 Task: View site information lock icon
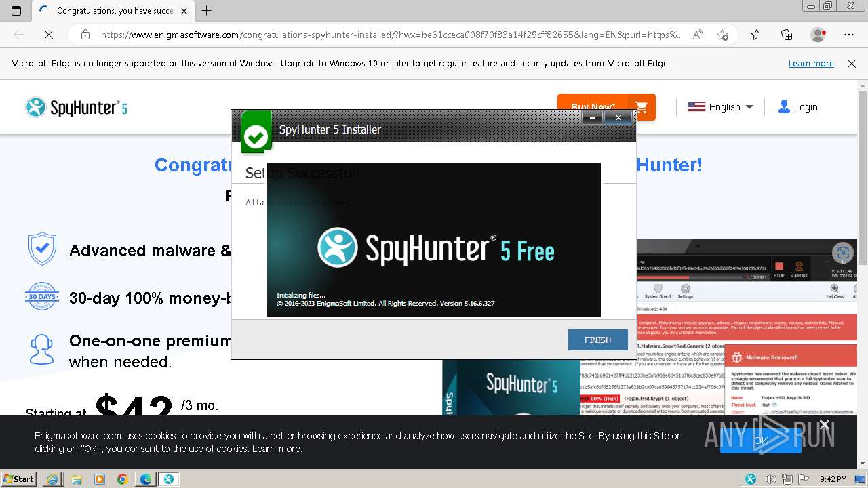point(85,35)
